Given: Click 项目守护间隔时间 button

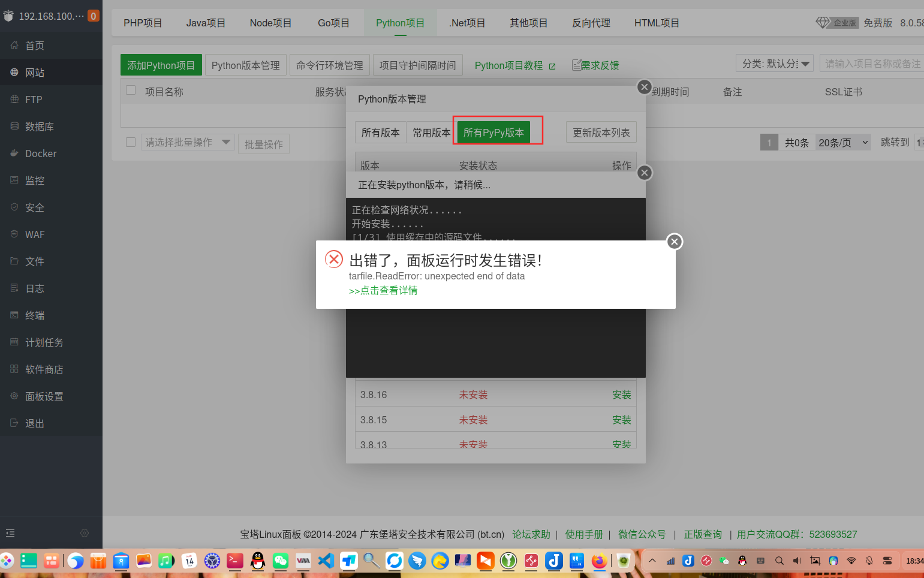Looking at the screenshot, I should (418, 65).
